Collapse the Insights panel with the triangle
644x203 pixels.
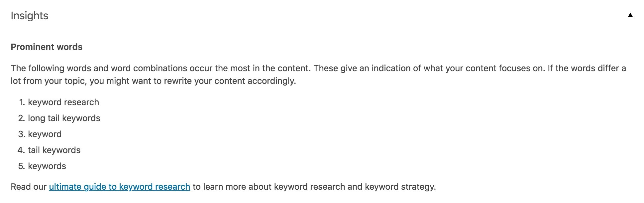(630, 15)
